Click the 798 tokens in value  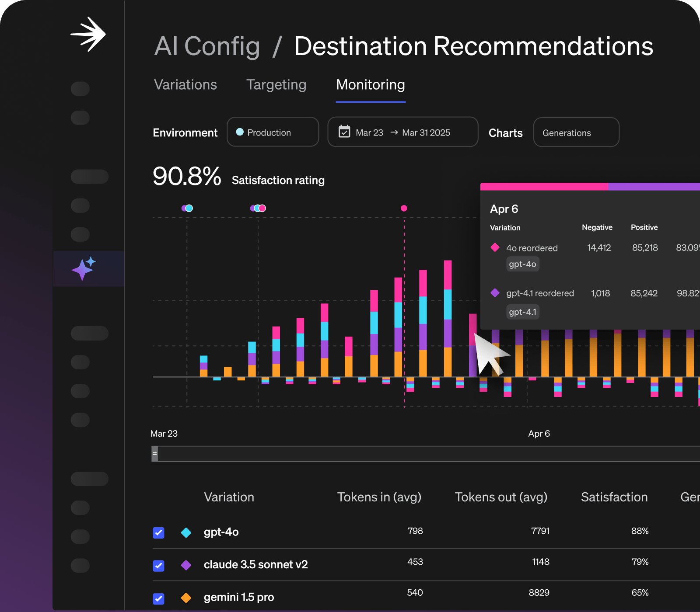tap(415, 531)
